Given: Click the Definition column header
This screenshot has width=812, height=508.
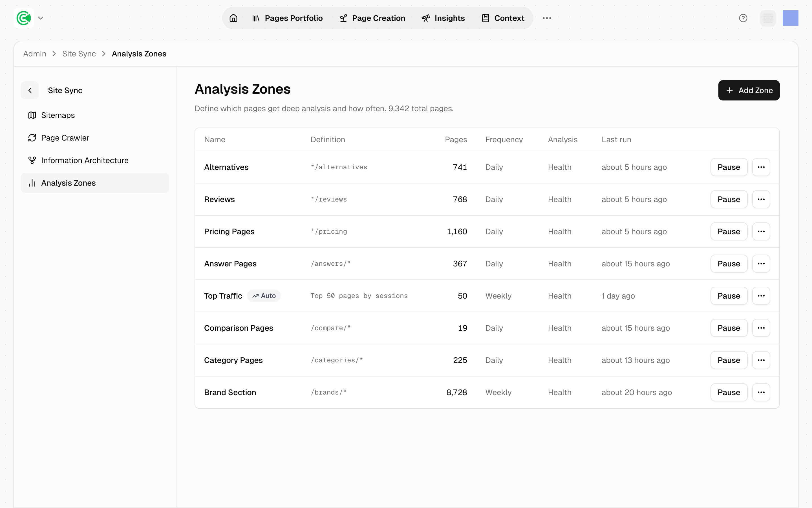Looking at the screenshot, I should tap(328, 139).
